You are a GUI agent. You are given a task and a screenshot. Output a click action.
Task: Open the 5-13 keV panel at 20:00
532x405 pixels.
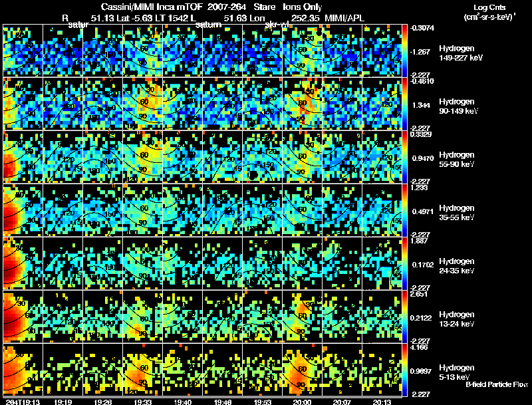(x=302, y=370)
